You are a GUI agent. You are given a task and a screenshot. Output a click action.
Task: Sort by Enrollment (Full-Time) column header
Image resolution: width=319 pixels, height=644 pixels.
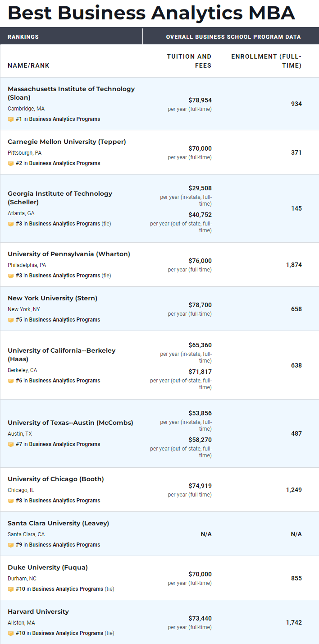tap(266, 61)
